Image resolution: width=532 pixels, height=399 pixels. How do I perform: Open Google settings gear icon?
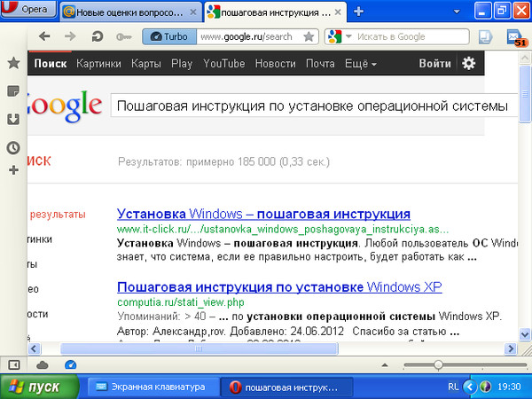tap(468, 64)
